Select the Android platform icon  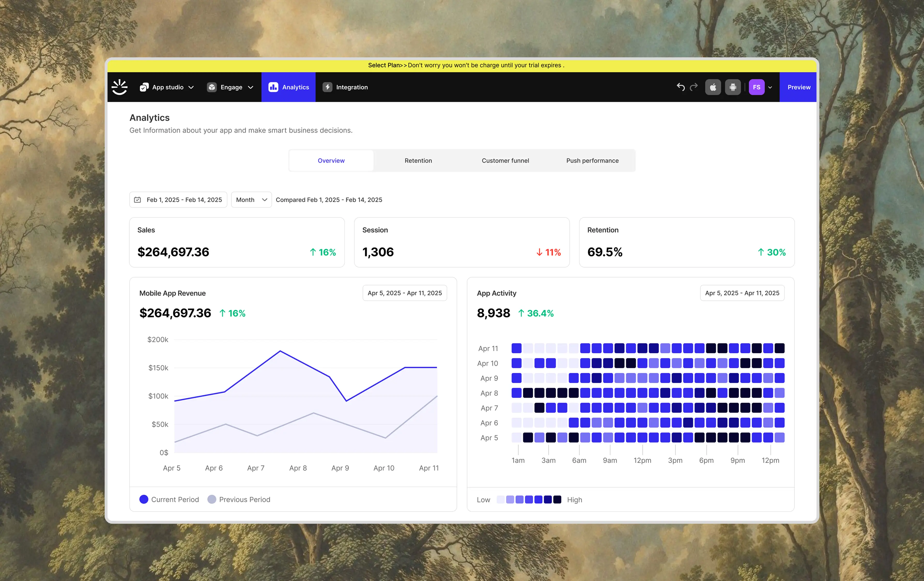pos(733,87)
